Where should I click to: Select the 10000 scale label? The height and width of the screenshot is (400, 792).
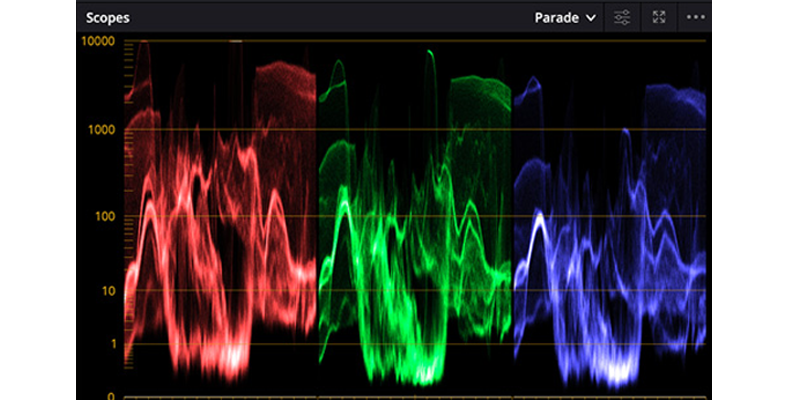[98, 41]
